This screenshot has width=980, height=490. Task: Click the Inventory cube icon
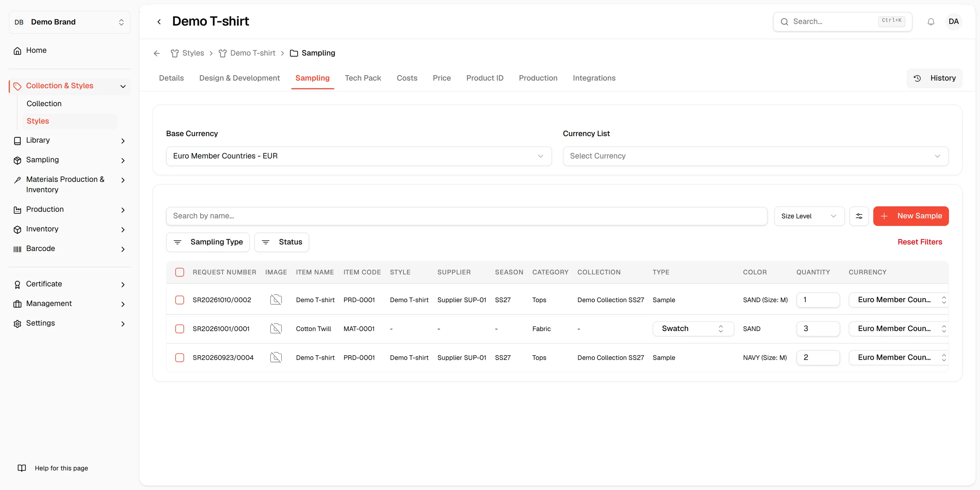pos(17,229)
